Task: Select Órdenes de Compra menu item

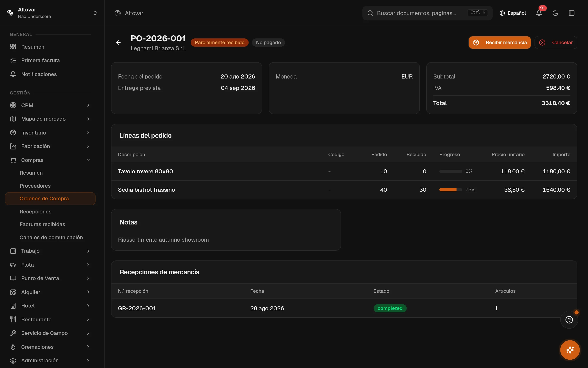Action: (x=50, y=199)
